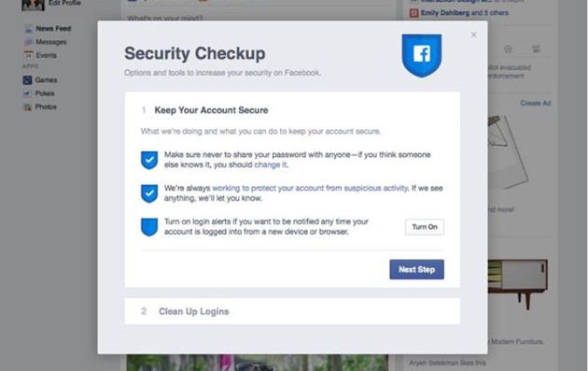588x371 pixels.
Task: Open the Pokes icon in sidebar
Action: click(27, 93)
